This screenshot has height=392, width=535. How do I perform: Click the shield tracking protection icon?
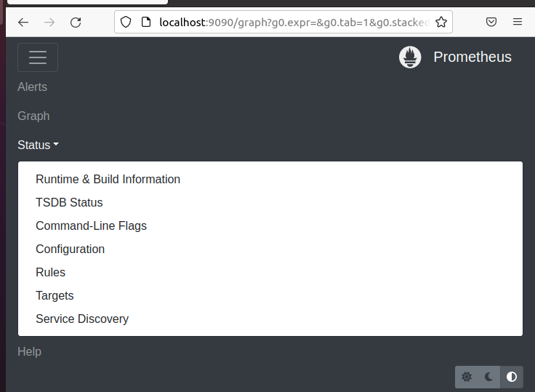point(126,23)
